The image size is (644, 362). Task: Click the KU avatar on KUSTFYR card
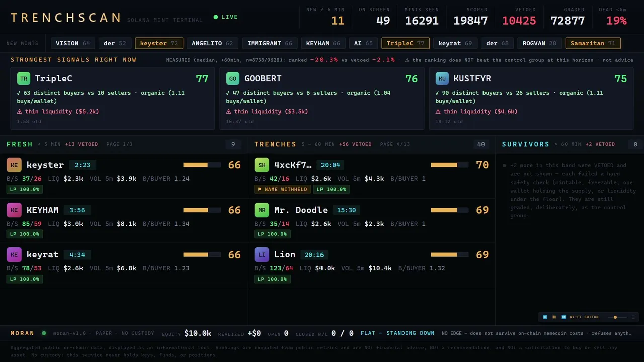pyautogui.click(x=442, y=79)
